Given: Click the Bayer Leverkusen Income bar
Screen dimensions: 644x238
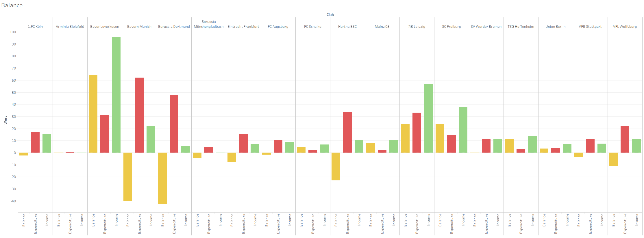Looking at the screenshot, I should (x=116, y=95).
